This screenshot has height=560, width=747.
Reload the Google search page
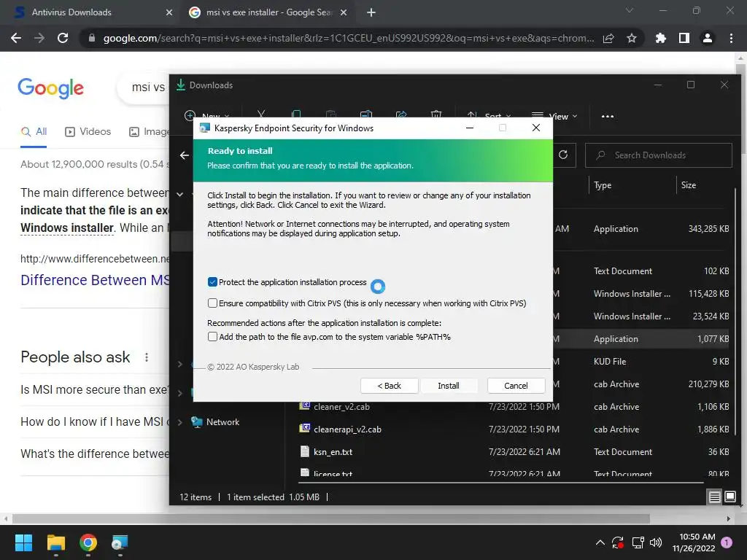(63, 38)
